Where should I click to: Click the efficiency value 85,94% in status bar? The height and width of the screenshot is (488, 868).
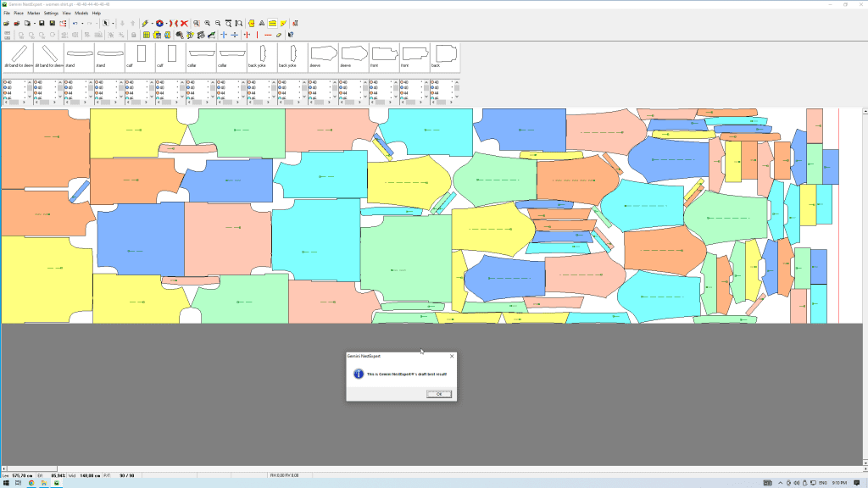(58, 475)
